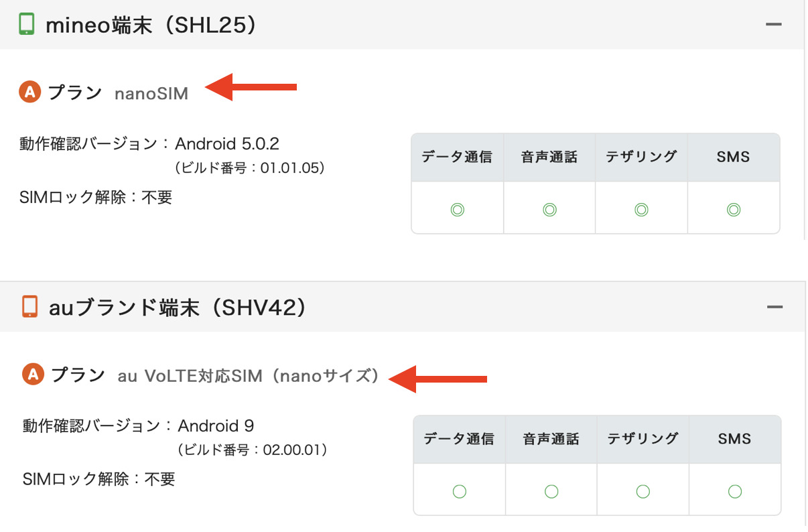Viewport: 808px width, 532px height.
Task: Click the nanoSIM plan label
Action: [x=151, y=94]
